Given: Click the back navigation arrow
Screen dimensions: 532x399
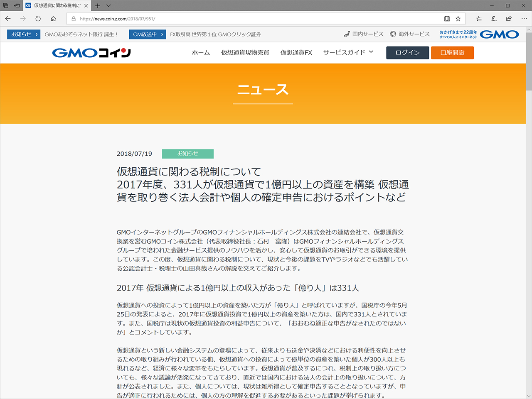Looking at the screenshot, I should coord(7,19).
